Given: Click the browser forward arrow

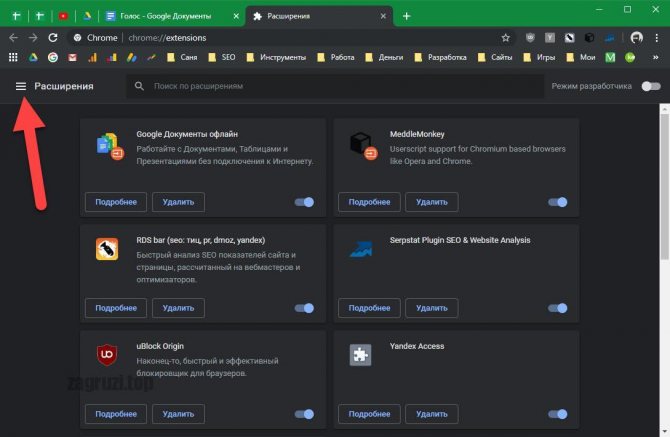Looking at the screenshot, I should pyautogui.click(x=33, y=38).
